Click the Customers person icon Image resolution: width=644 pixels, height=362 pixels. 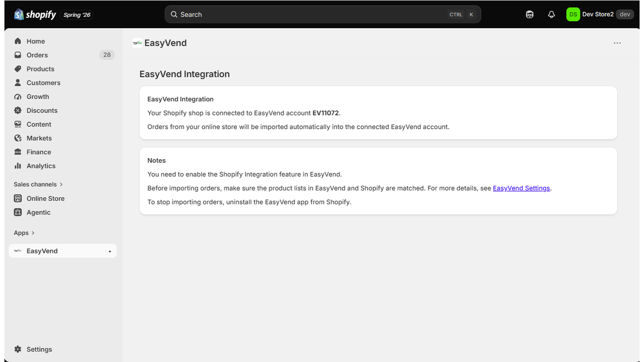tap(18, 83)
